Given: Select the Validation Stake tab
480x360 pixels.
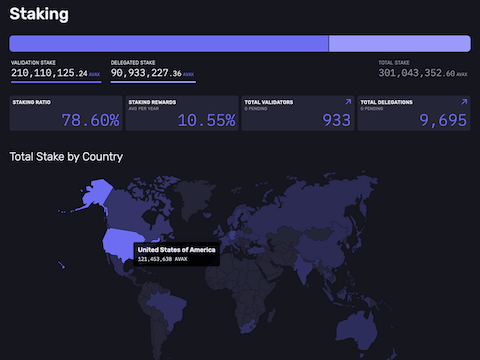Looking at the screenshot, I should 56,71.
